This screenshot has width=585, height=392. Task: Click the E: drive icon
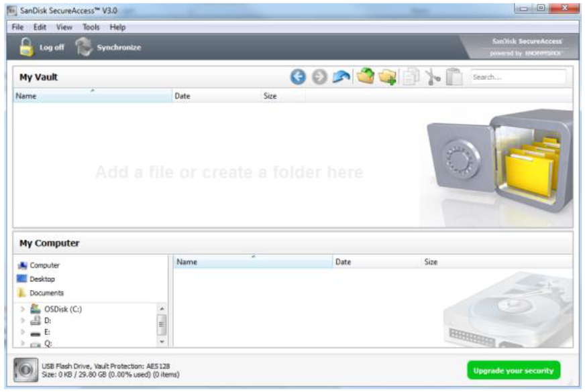pyautogui.click(x=36, y=332)
